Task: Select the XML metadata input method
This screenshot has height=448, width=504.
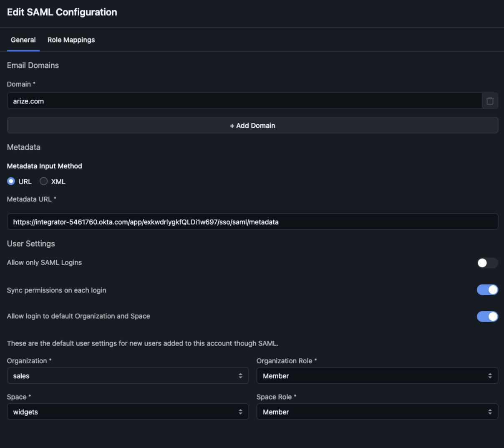Action: pyautogui.click(x=44, y=181)
